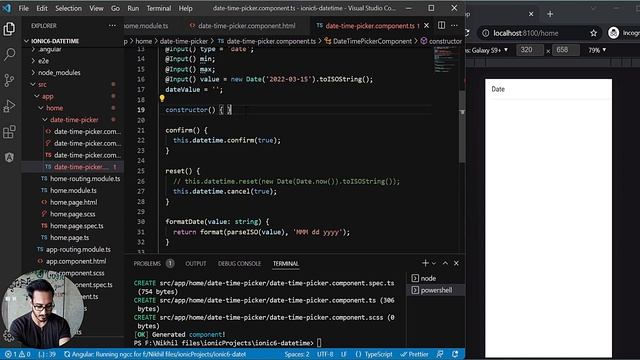The width and height of the screenshot is (640, 360).
Task: Click device height field showing 658
Action: click(565, 50)
